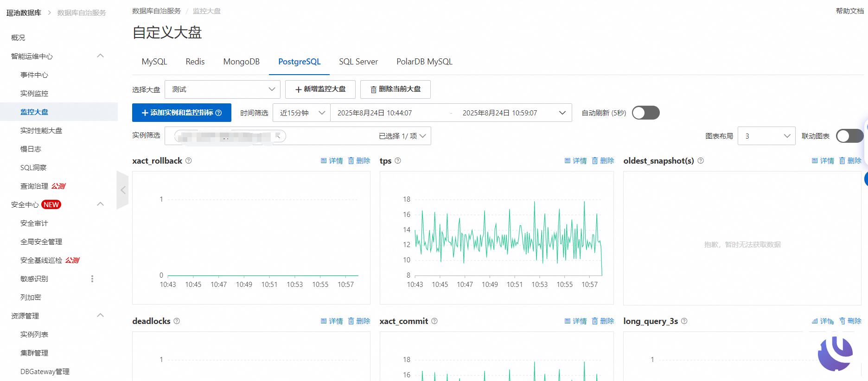Open 数据库自治服务 in top breadcrumb
Image resolution: width=868 pixels, height=381 pixels.
coord(157,11)
